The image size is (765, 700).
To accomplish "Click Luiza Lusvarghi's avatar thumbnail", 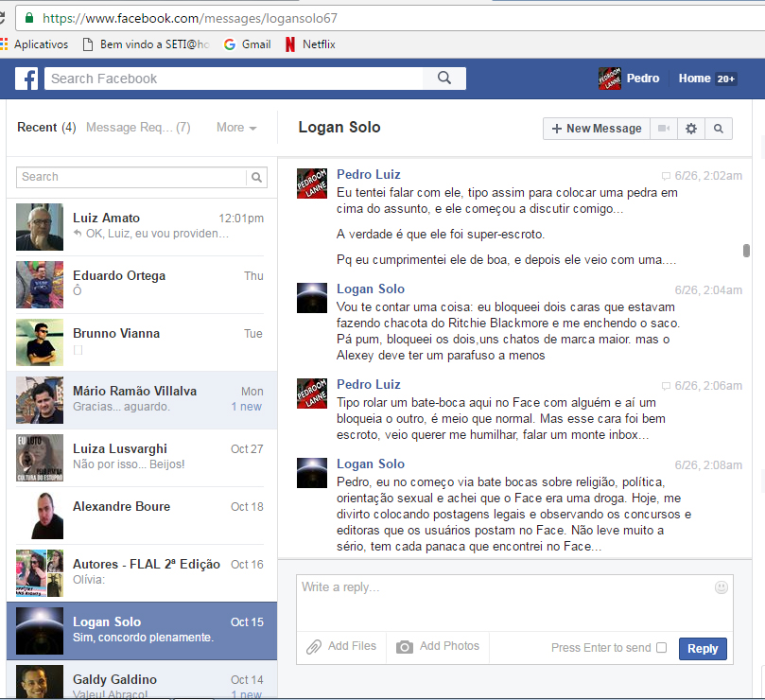I will (40, 458).
